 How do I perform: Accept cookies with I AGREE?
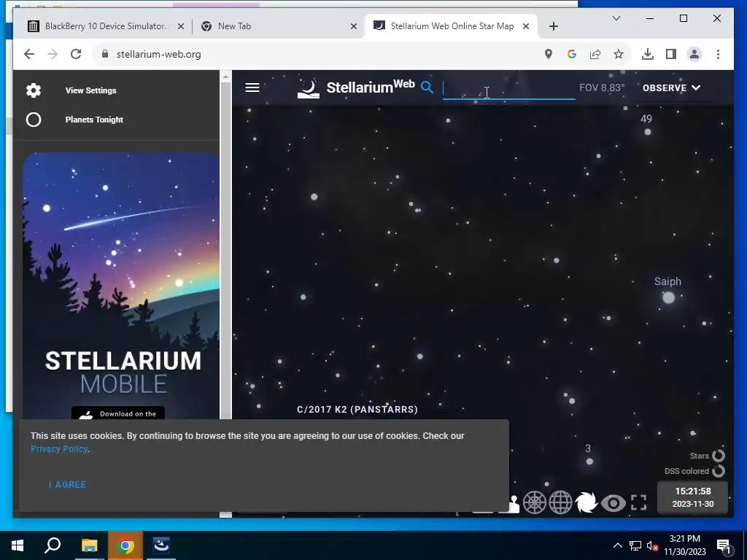pos(67,484)
